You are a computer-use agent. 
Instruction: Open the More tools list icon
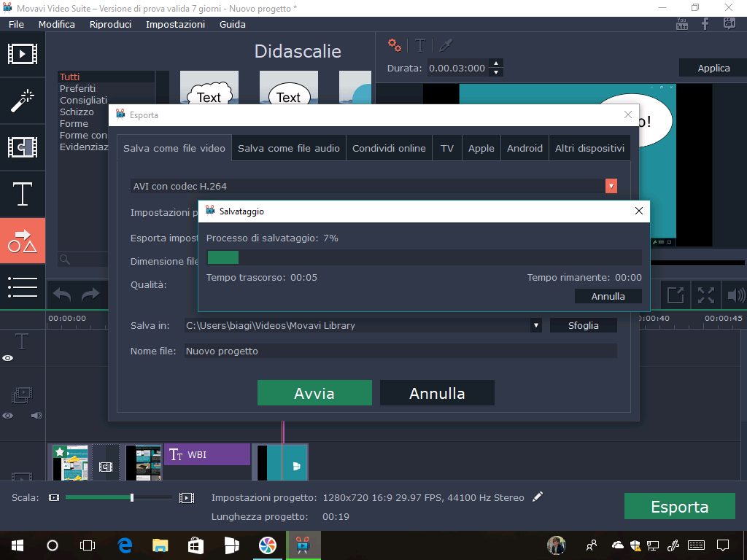pyautogui.click(x=23, y=287)
